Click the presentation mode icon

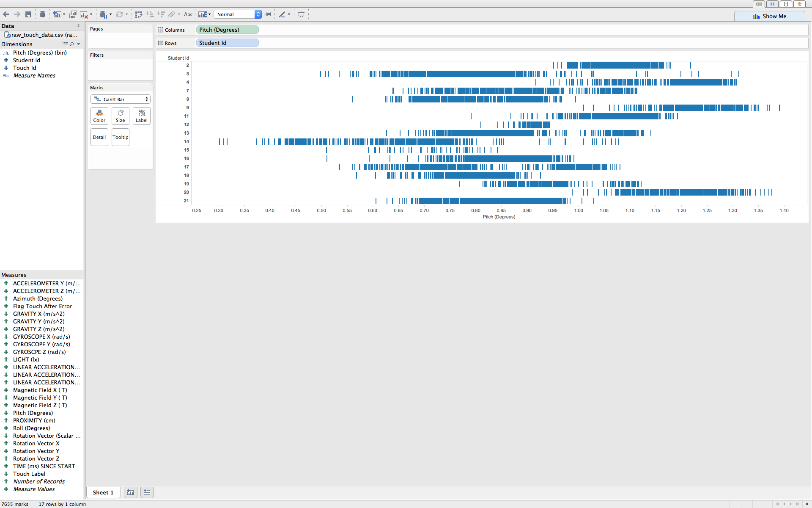click(301, 14)
